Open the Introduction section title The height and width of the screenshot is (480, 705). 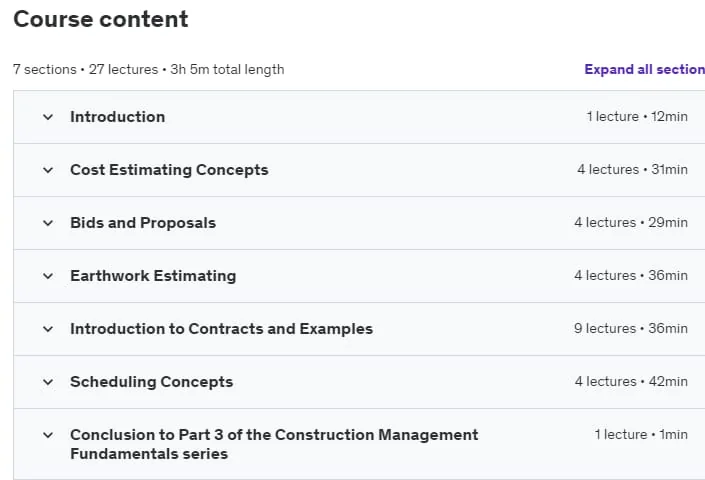(117, 117)
